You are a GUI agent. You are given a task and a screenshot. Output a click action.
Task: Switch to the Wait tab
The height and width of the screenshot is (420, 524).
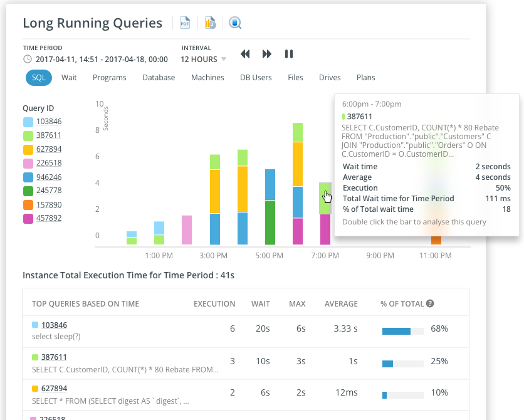point(69,78)
